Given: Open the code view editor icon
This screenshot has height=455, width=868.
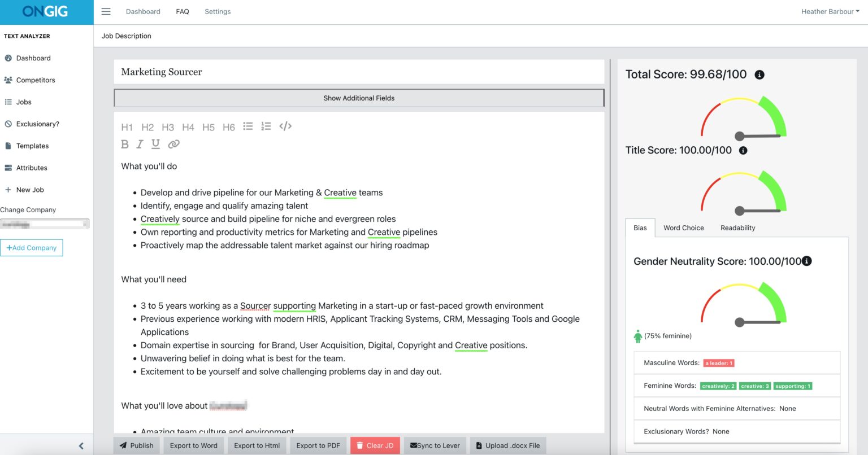Looking at the screenshot, I should pos(285,126).
